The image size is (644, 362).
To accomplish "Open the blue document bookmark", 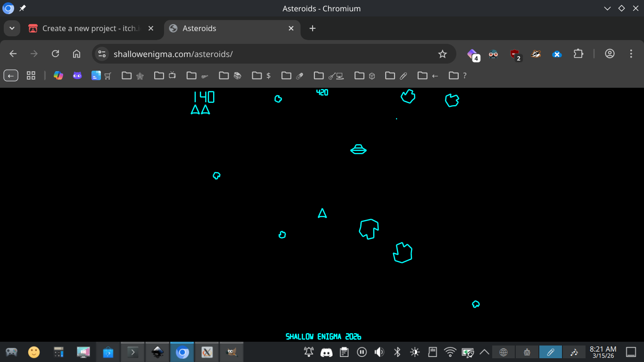I will (x=96, y=75).
